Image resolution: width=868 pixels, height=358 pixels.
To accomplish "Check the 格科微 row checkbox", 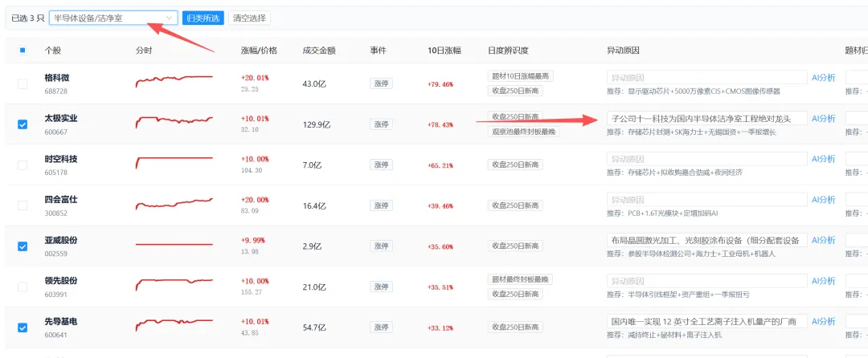I will coord(23,84).
